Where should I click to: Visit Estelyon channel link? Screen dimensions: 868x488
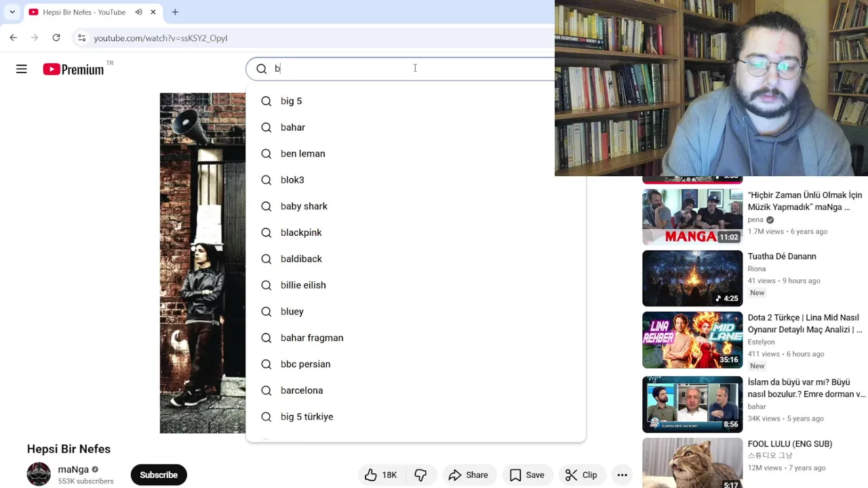coord(762,342)
